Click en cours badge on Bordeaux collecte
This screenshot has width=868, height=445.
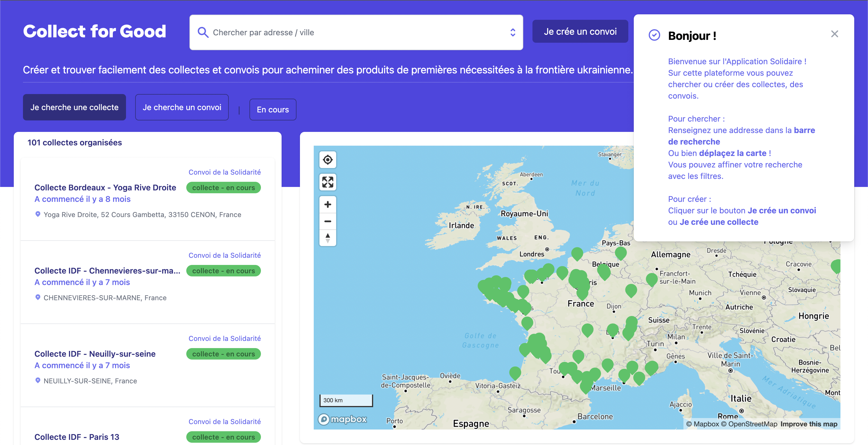pyautogui.click(x=223, y=188)
